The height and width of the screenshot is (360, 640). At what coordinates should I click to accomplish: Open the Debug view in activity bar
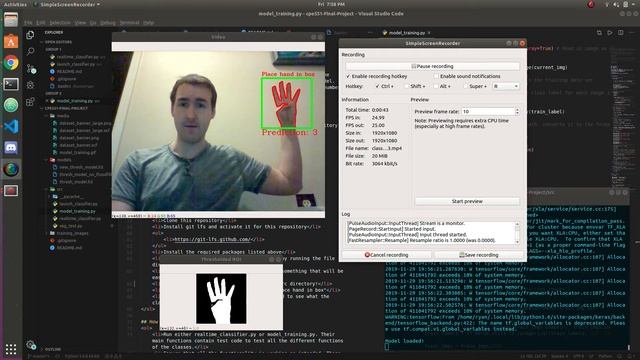pyautogui.click(x=30, y=85)
